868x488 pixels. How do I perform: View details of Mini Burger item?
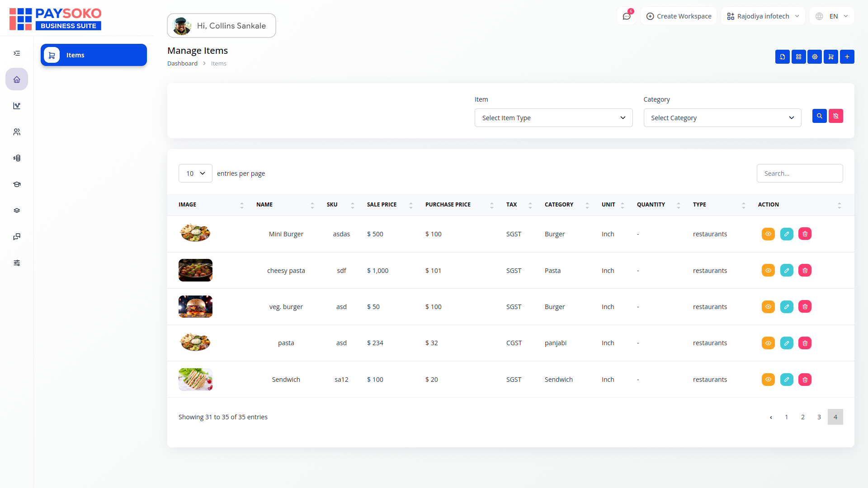[x=768, y=234]
